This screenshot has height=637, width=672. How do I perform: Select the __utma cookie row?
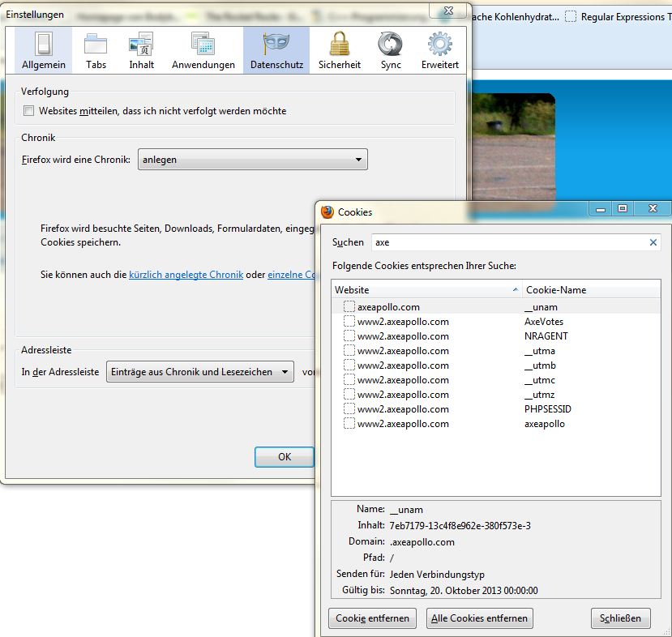(x=496, y=350)
